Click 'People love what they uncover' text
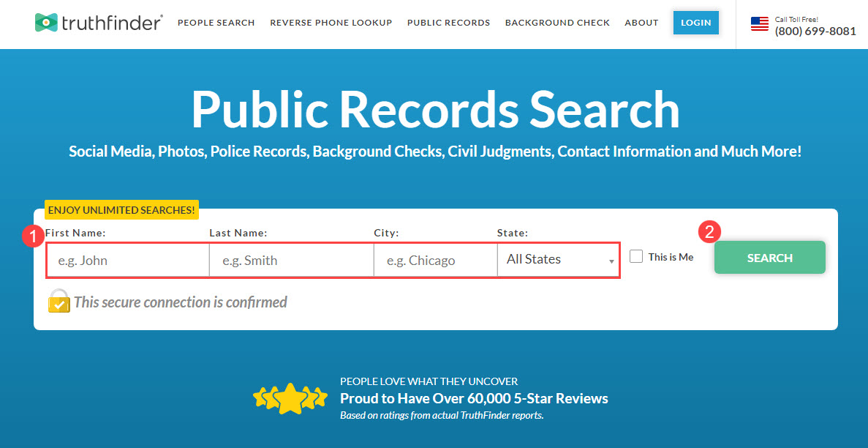The image size is (868, 448). (429, 381)
